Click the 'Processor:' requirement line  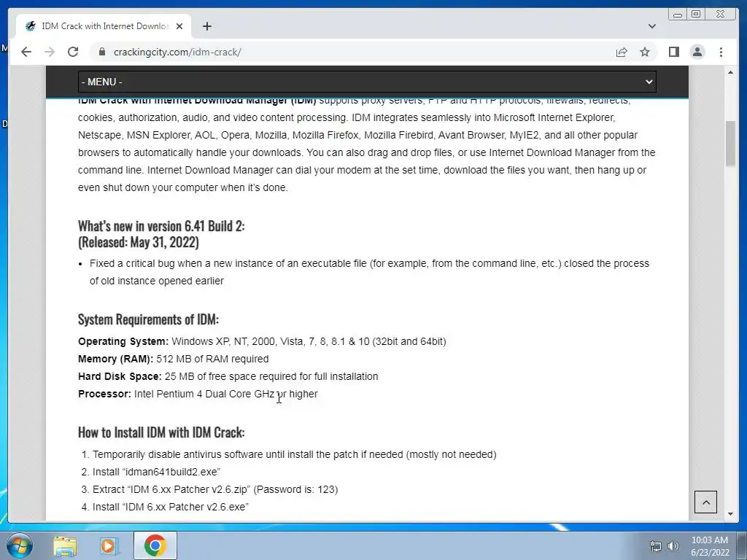pyautogui.click(x=198, y=394)
